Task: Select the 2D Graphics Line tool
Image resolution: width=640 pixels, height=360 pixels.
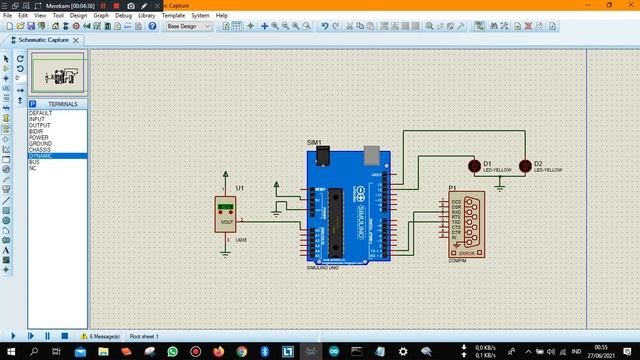Action: (x=6, y=200)
